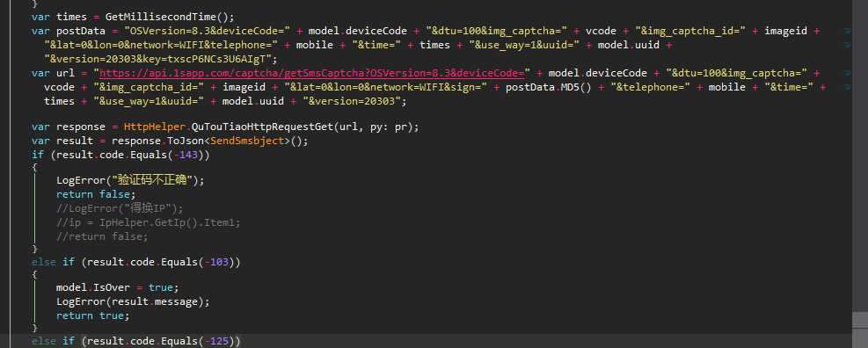Click the commented IpHelper.GetIp().Item1 line
This screenshot has width=868, height=348.
coord(149,222)
